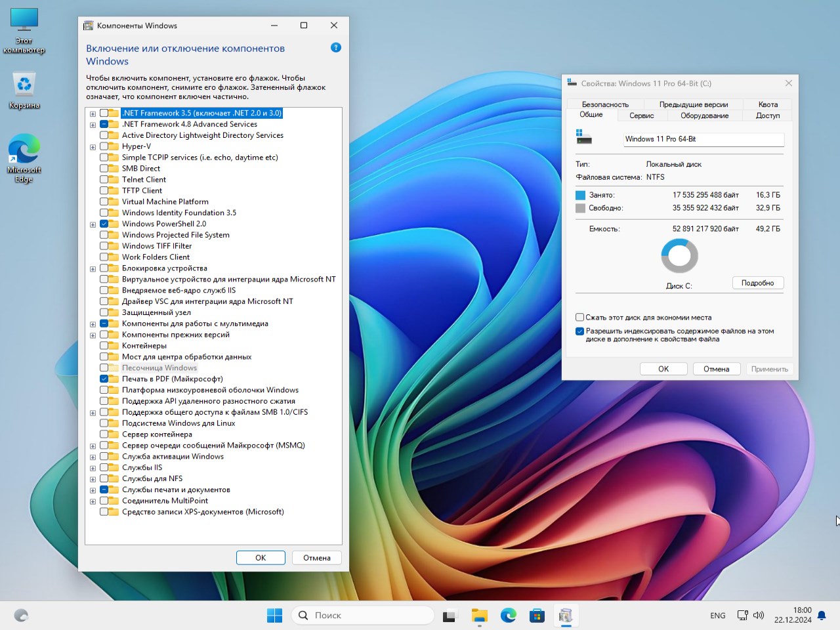
Task: Click the blue Занято legend swatch
Action: pyautogui.click(x=580, y=194)
